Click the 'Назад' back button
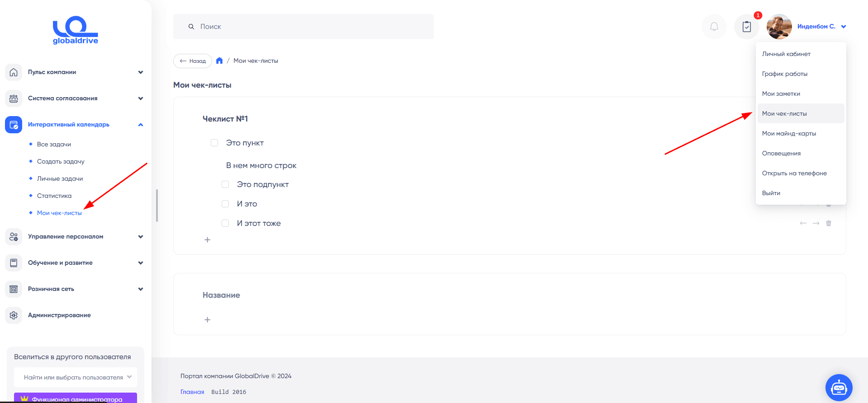This screenshot has height=403, width=868. (x=193, y=61)
